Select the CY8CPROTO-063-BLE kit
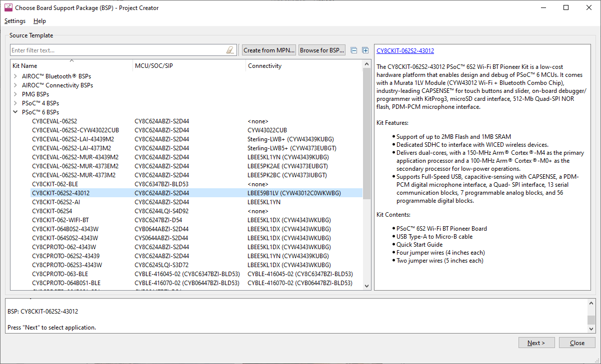601x364 pixels. [x=60, y=274]
